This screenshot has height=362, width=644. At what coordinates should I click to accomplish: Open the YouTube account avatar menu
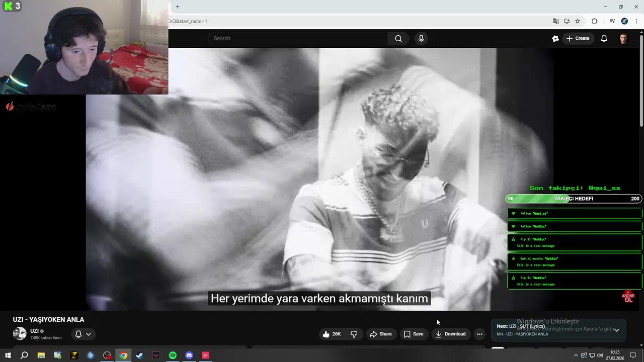click(623, 39)
